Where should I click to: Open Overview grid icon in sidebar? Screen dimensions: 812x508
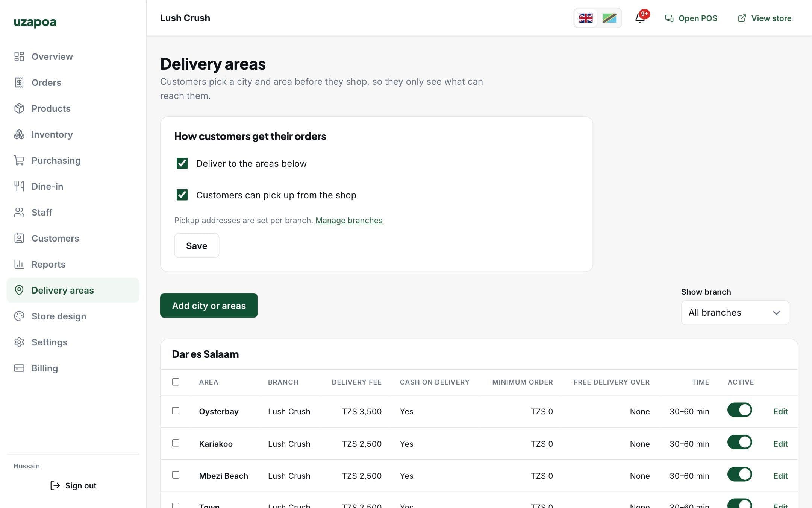click(x=19, y=56)
